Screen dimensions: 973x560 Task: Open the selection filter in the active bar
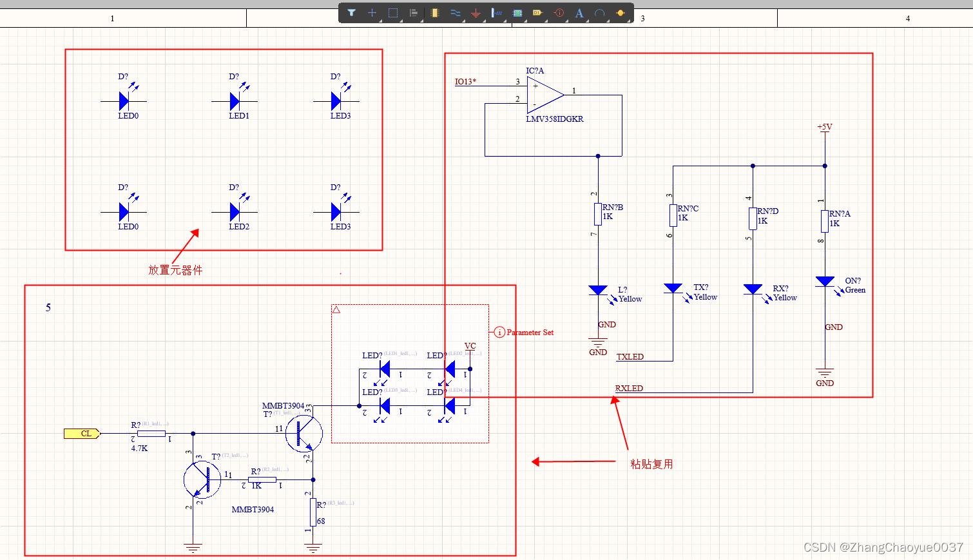pyautogui.click(x=351, y=13)
